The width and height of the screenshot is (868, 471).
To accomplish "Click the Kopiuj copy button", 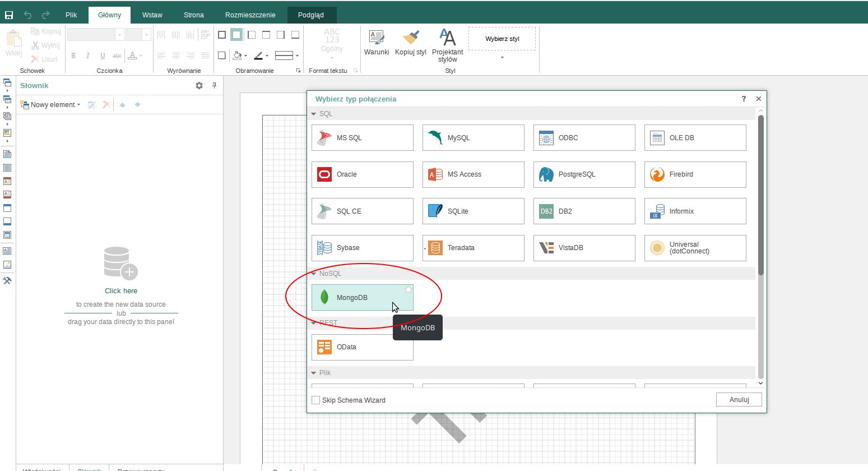I will [x=45, y=31].
